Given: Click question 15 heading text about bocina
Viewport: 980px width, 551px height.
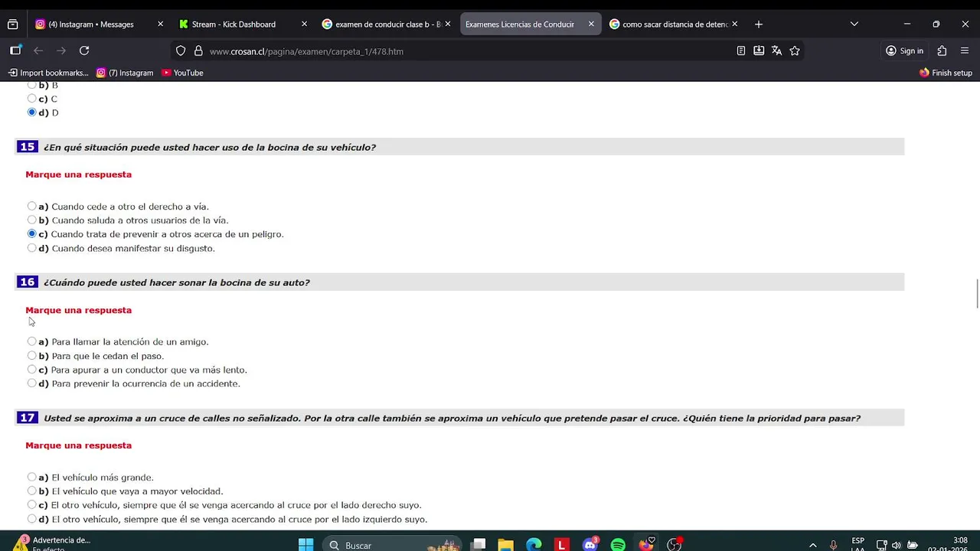Looking at the screenshot, I should tap(209, 147).
